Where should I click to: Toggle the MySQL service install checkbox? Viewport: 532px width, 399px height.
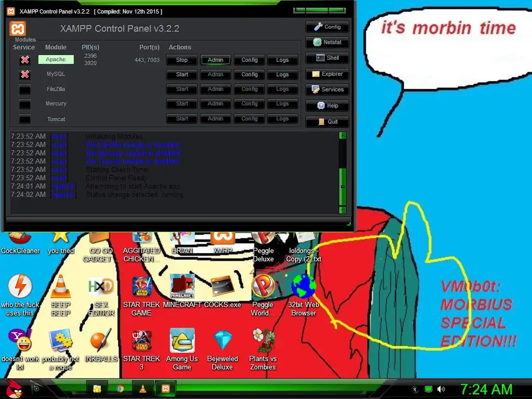[25, 74]
